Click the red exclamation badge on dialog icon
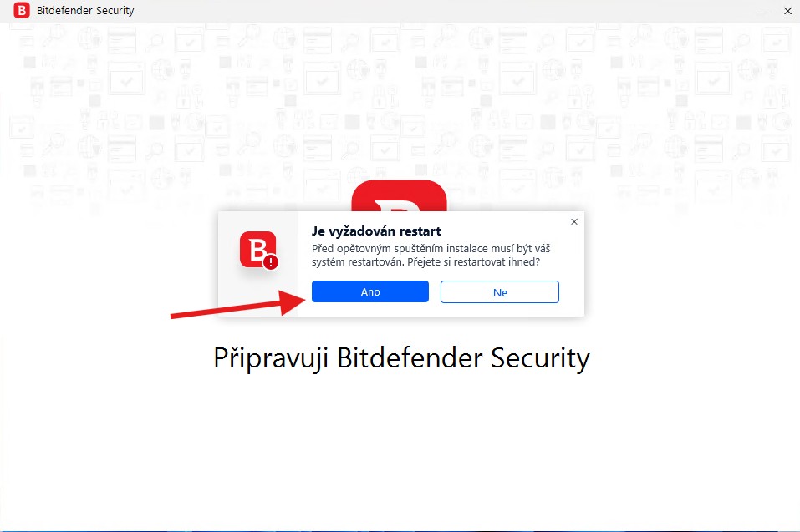This screenshot has width=800, height=532. (270, 262)
